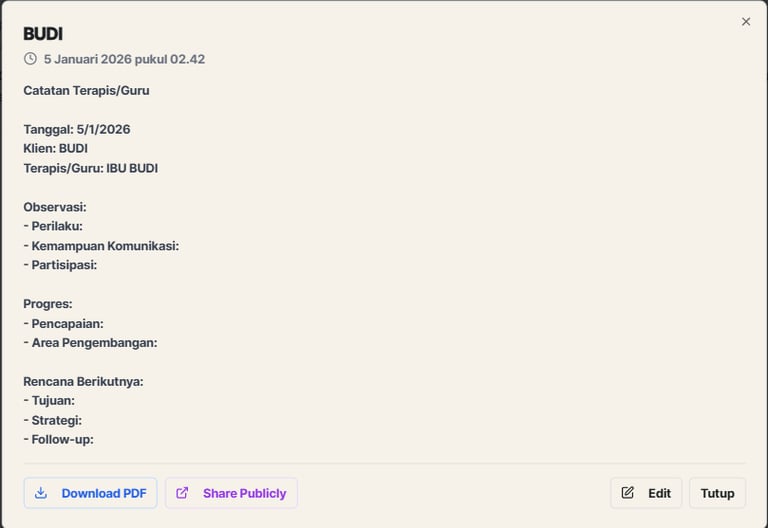Click the BUDI note title
The height and width of the screenshot is (528, 768).
point(43,34)
